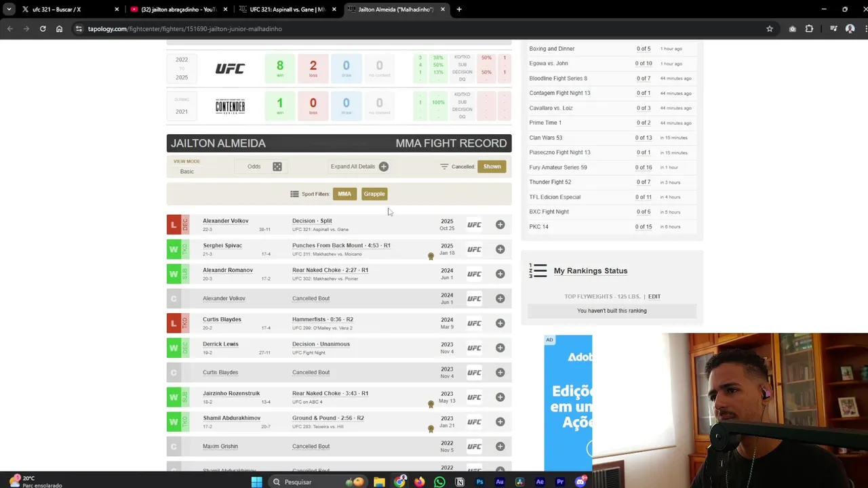Select the Jailton Almeida Malhadinho tab

[x=396, y=9]
